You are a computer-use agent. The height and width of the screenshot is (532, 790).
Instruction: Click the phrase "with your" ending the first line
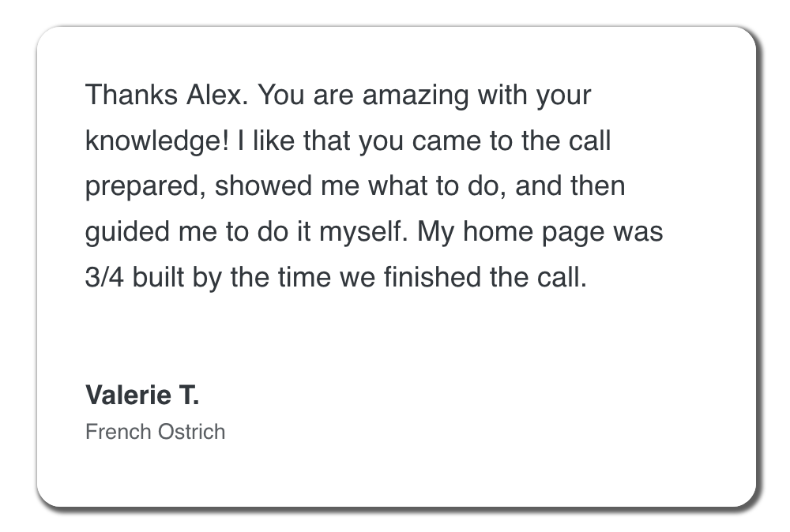(535, 95)
